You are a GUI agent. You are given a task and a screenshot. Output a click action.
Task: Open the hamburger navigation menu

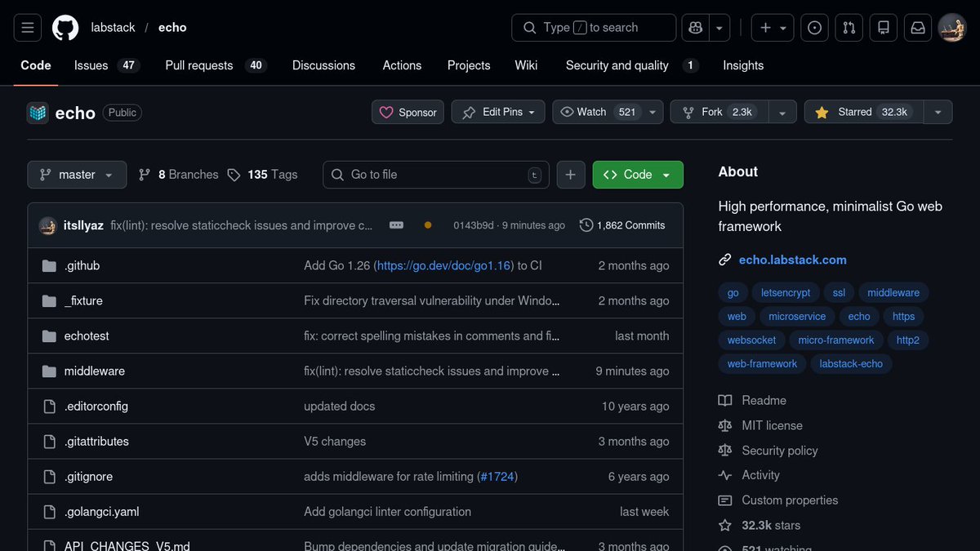click(x=27, y=28)
